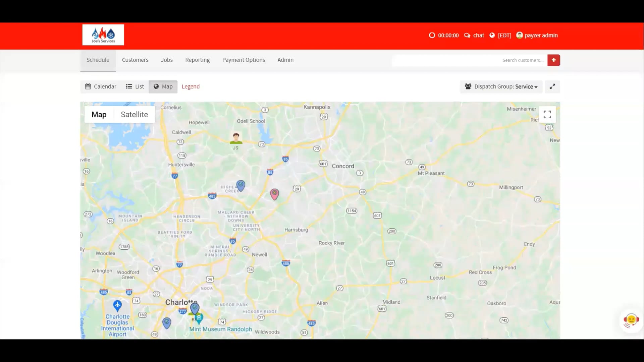Open the map's fullscreen toggle icon
Viewport: 644px width, 362px height.
547,114
